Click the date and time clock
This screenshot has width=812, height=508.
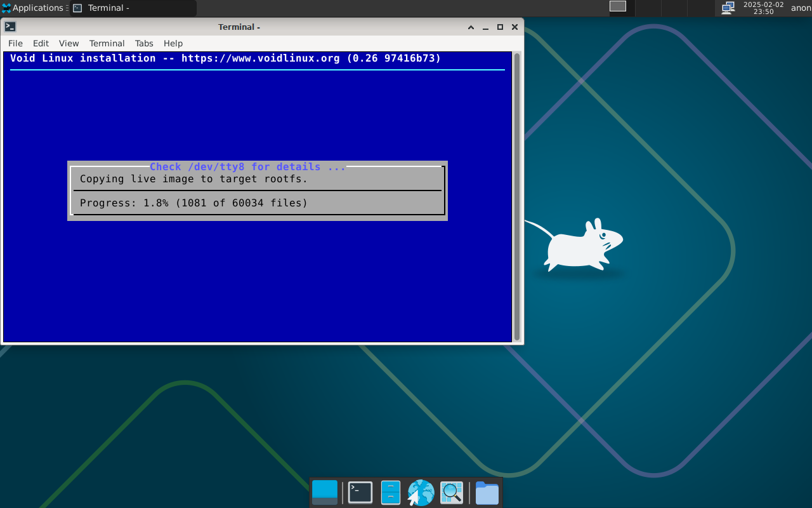(x=763, y=8)
